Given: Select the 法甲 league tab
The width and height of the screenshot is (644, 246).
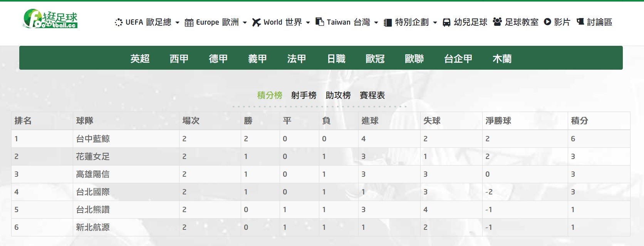Looking at the screenshot, I should [297, 59].
